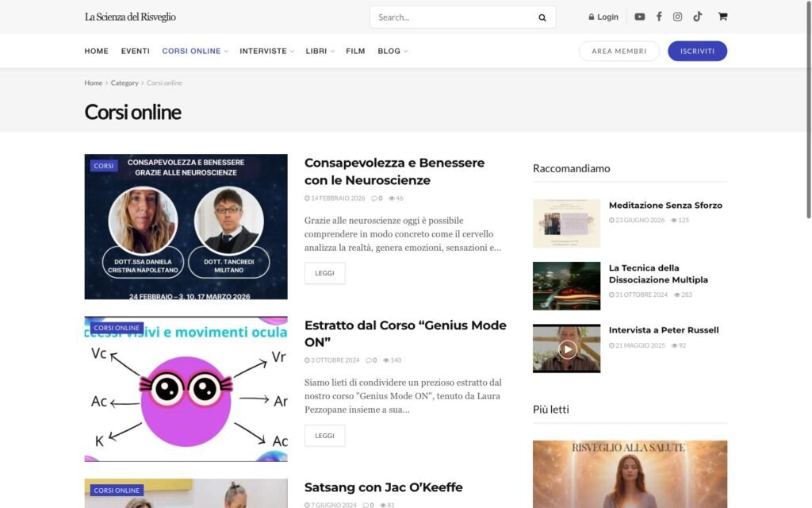Open the Meditazione Senza Sforzo thumbnail
This screenshot has height=508, width=812.
[x=566, y=223]
